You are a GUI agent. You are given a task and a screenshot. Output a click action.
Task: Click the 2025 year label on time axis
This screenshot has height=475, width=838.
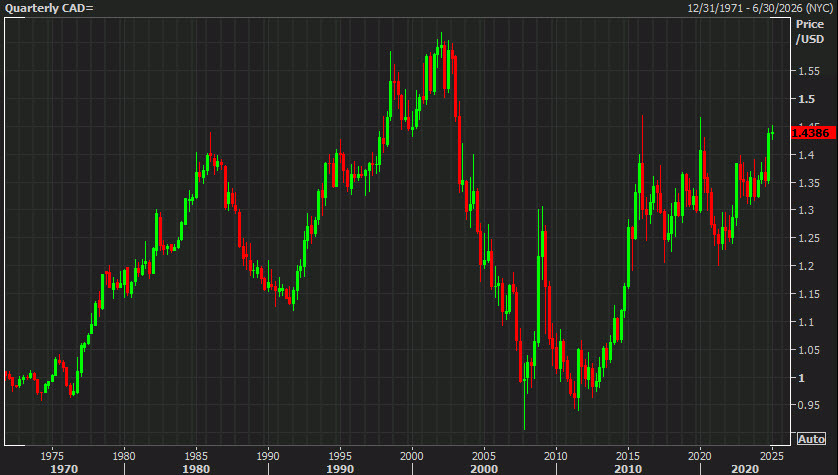(772, 456)
